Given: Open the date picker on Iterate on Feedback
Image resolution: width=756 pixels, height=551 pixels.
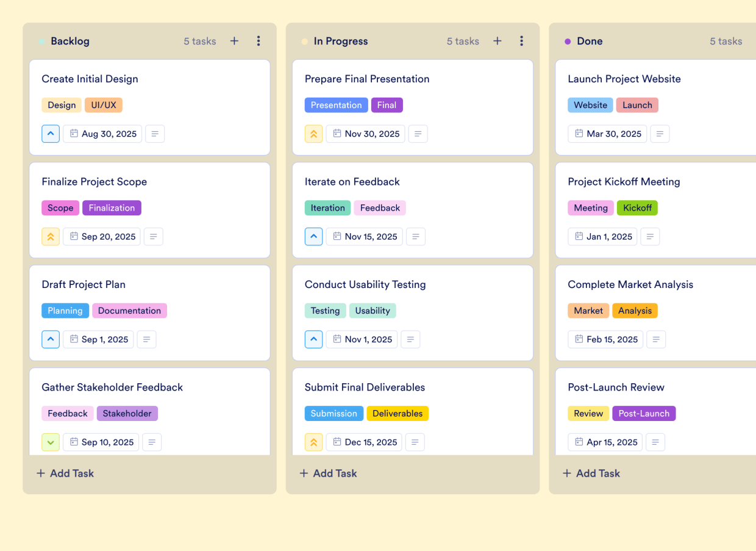Looking at the screenshot, I should [364, 236].
